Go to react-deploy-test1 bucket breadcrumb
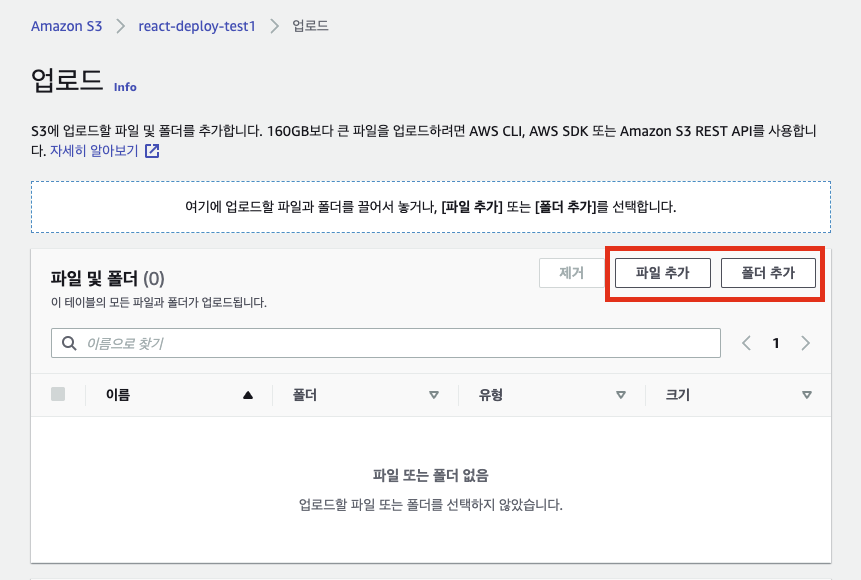The image size is (861, 580). click(x=197, y=26)
